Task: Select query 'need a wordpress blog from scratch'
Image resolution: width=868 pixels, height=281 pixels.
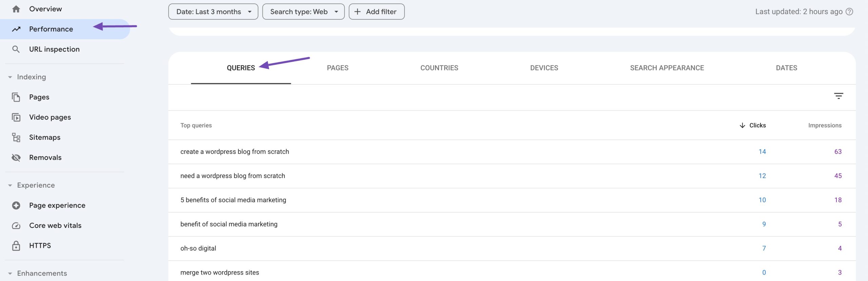Action: point(233,176)
